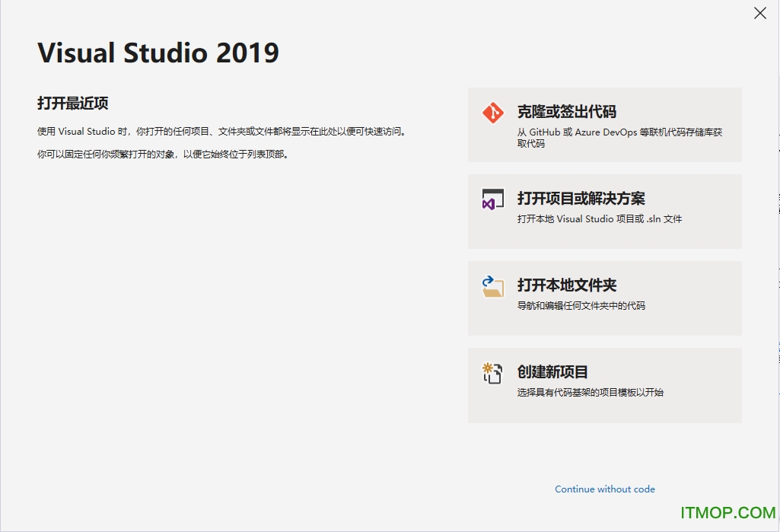
Task: Click the open local folder icon
Action: pyautogui.click(x=492, y=286)
